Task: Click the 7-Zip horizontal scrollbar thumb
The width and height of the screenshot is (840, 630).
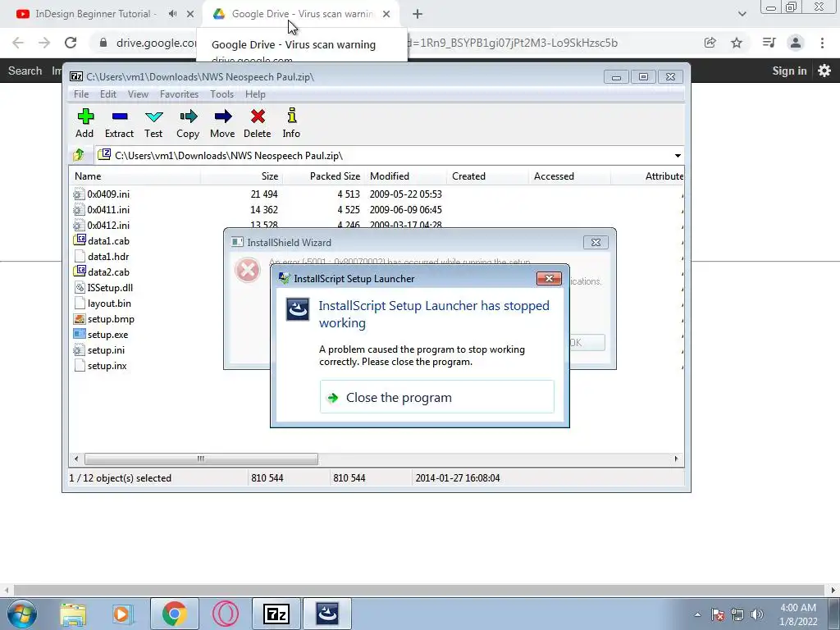Action: (x=201, y=459)
